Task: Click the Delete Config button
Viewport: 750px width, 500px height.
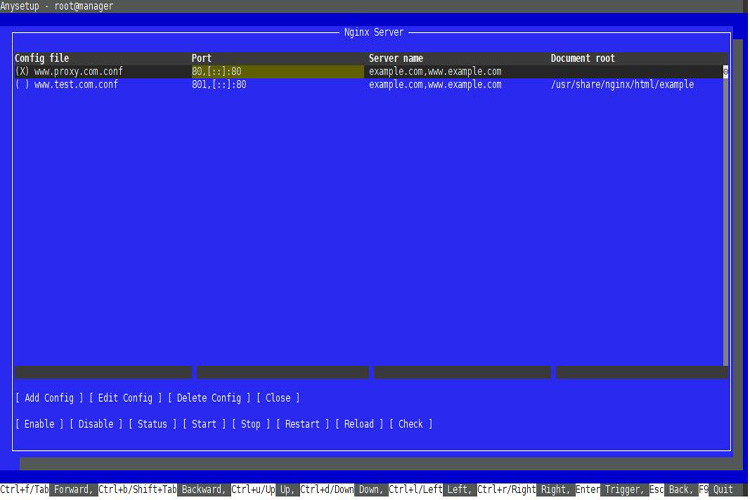Action: pos(209,398)
